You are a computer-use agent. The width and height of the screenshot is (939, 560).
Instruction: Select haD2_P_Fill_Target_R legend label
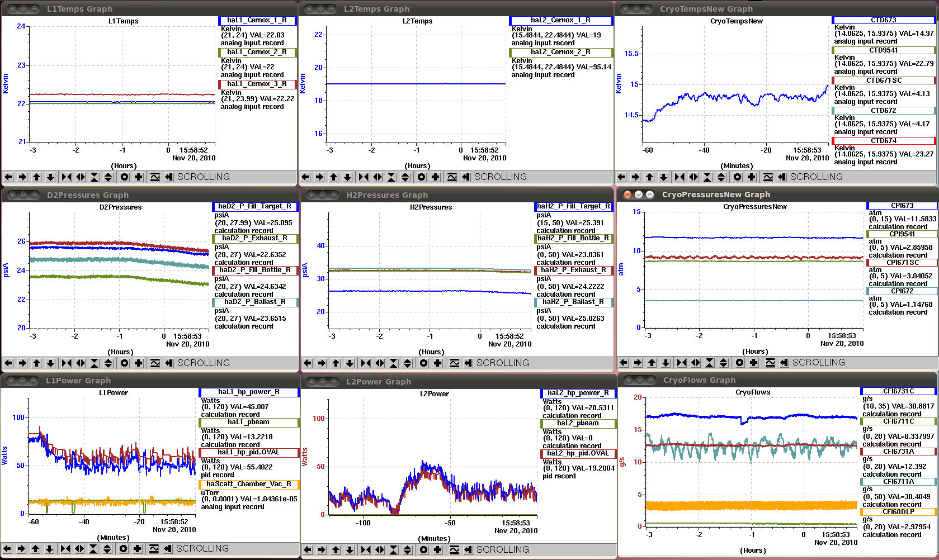click(255, 207)
